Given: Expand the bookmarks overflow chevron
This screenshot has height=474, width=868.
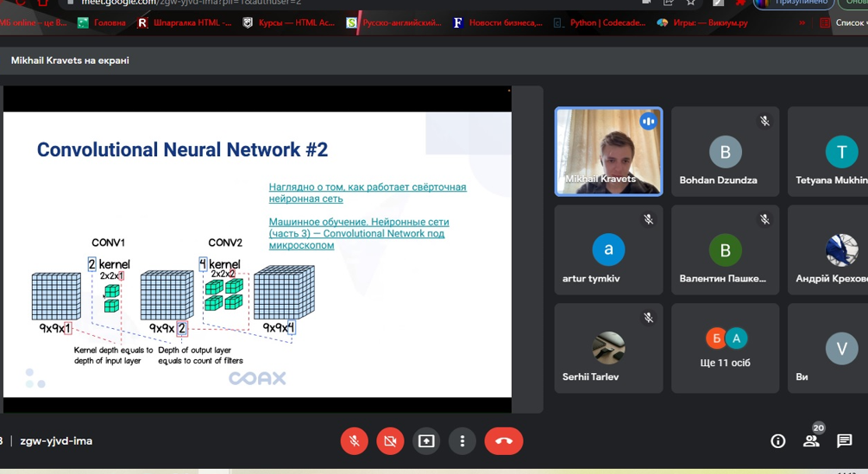Looking at the screenshot, I should click(802, 23).
